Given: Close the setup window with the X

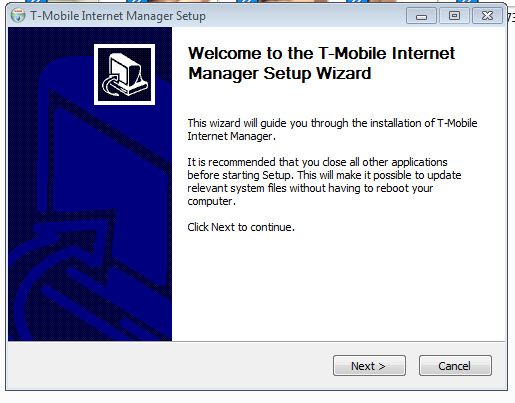Looking at the screenshot, I should (x=487, y=16).
